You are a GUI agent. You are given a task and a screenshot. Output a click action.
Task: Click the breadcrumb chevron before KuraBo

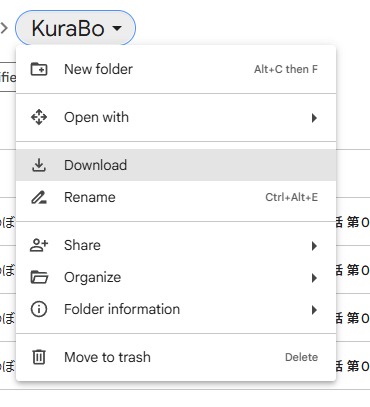[4, 28]
